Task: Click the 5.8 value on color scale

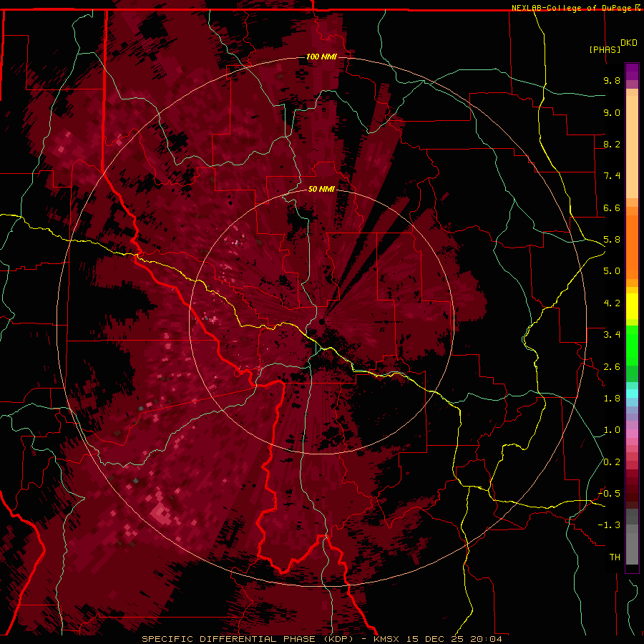Action: pos(612,240)
